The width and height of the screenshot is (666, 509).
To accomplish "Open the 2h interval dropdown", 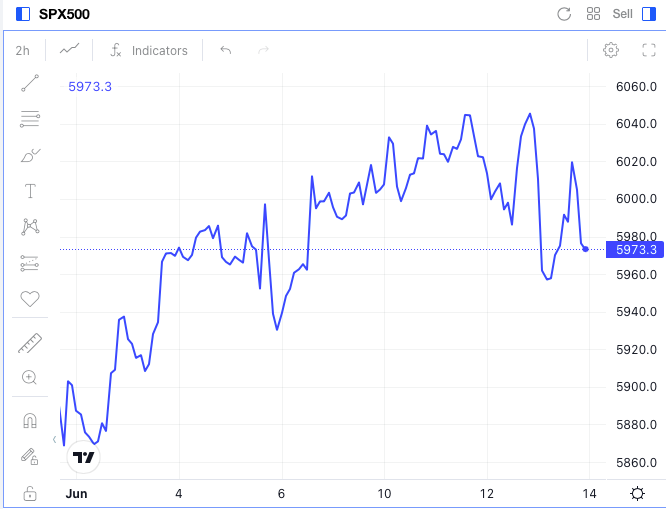I will 23,51.
